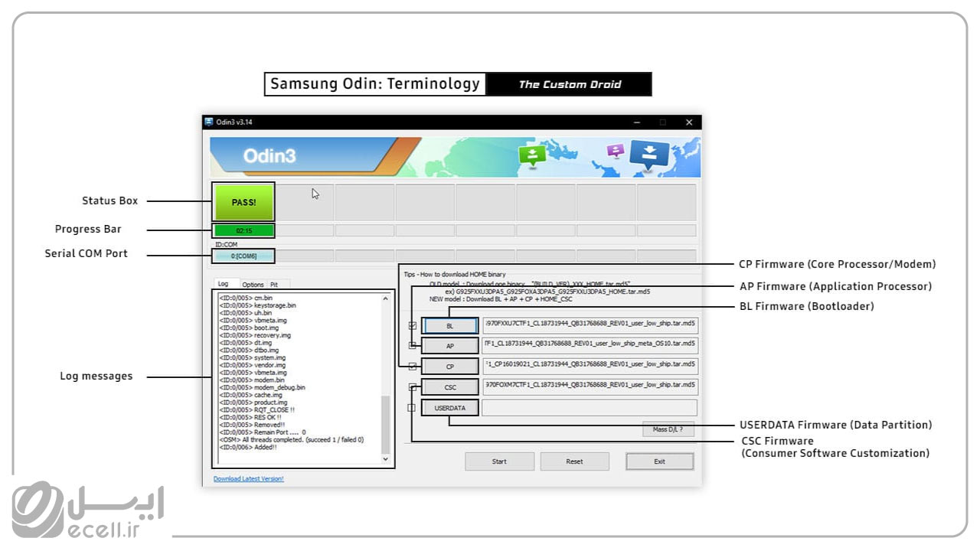The width and height of the screenshot is (980, 551).
Task: Click the CSC file path field
Action: [x=590, y=387]
